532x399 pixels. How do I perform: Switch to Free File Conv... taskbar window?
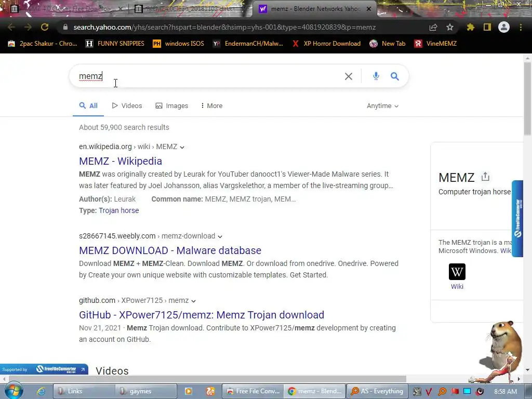pyautogui.click(x=253, y=391)
